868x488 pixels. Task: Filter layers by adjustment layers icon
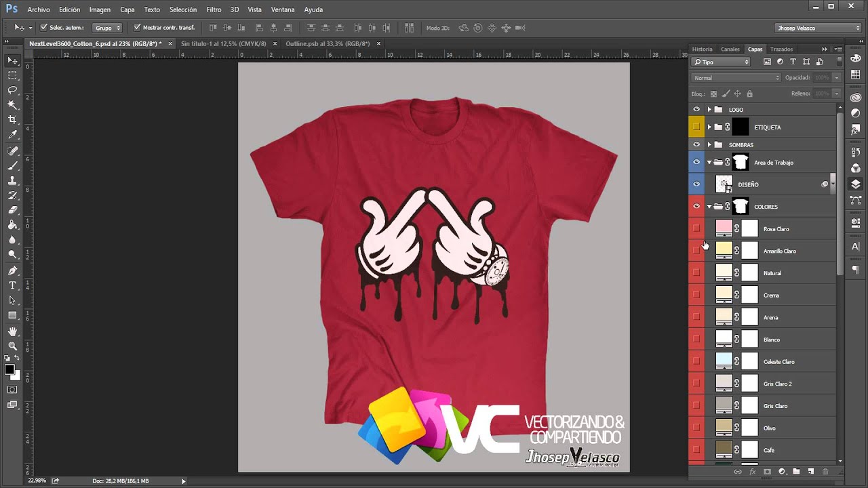(x=780, y=62)
